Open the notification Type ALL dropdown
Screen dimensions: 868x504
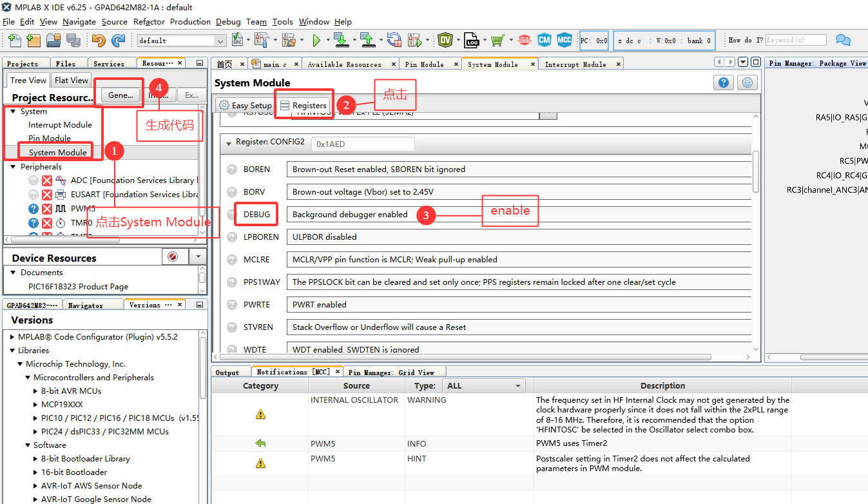(483, 385)
